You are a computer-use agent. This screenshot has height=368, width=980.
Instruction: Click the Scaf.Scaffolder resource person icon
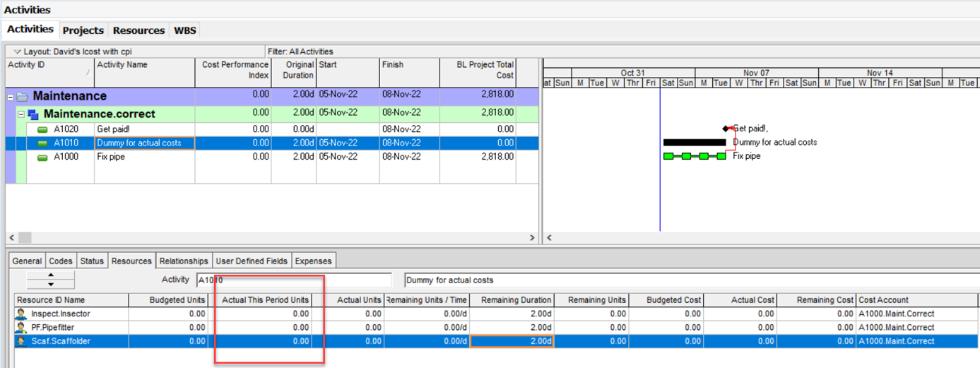(x=22, y=341)
